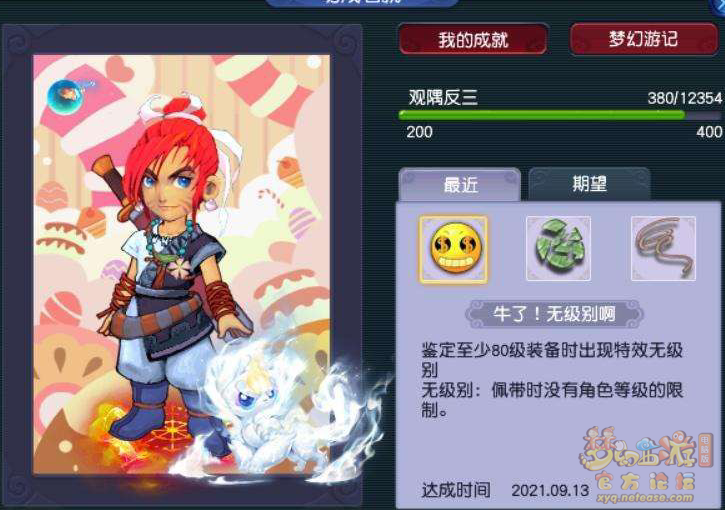Click the 达成时间 2021.09.13 date text
Image resolution: width=725 pixels, height=510 pixels.
pyautogui.click(x=505, y=490)
